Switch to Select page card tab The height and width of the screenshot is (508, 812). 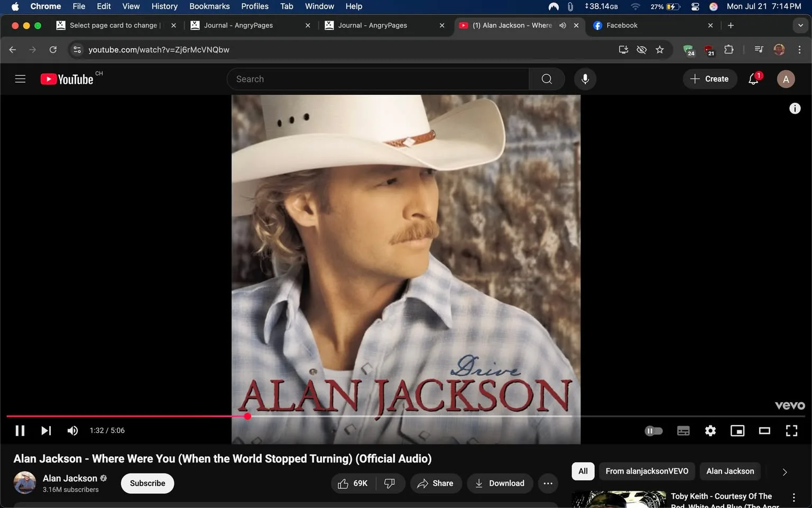[x=116, y=25]
